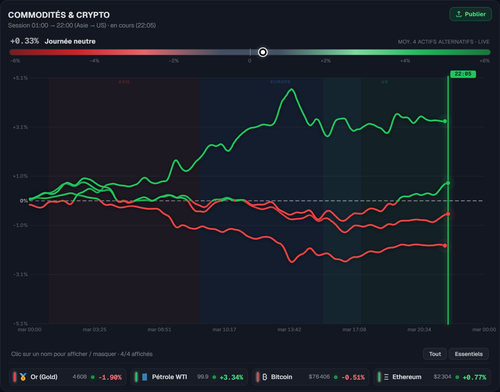Click the Pétrole WTI line endpoint dot
Screen dimensions: 500x392
click(445, 121)
